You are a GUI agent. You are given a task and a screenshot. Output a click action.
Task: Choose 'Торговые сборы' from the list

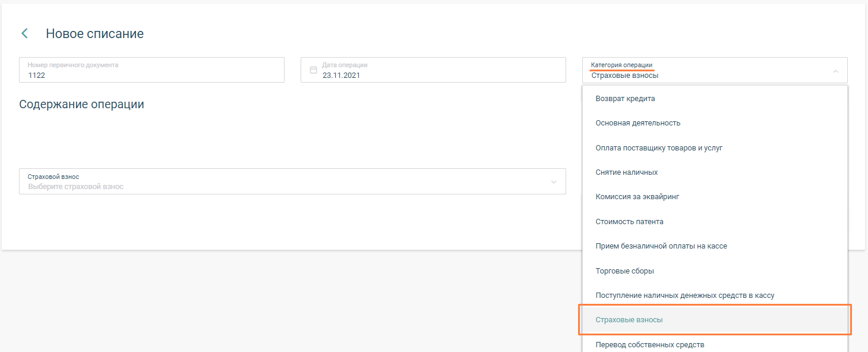[x=715, y=271]
